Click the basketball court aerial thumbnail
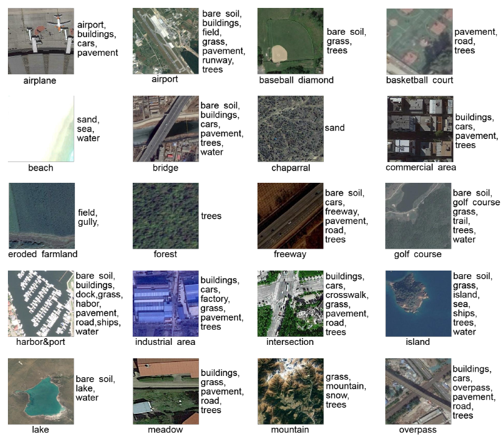Viewport: 504px width, 443px height. coord(419,41)
